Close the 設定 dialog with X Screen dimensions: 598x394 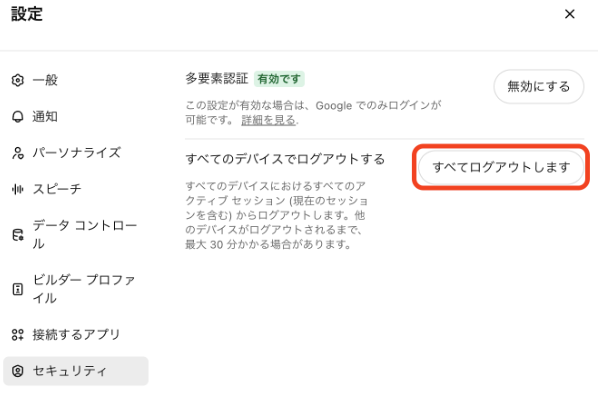(570, 14)
